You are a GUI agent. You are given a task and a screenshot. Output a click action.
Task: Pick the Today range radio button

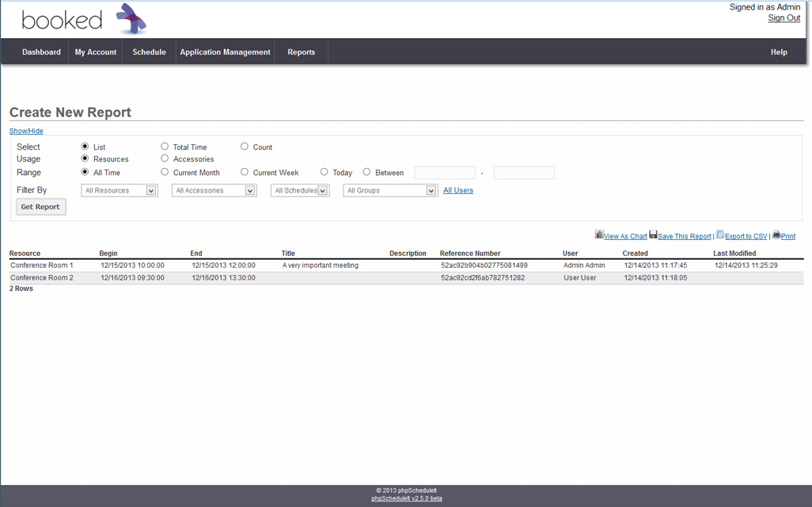(x=324, y=172)
